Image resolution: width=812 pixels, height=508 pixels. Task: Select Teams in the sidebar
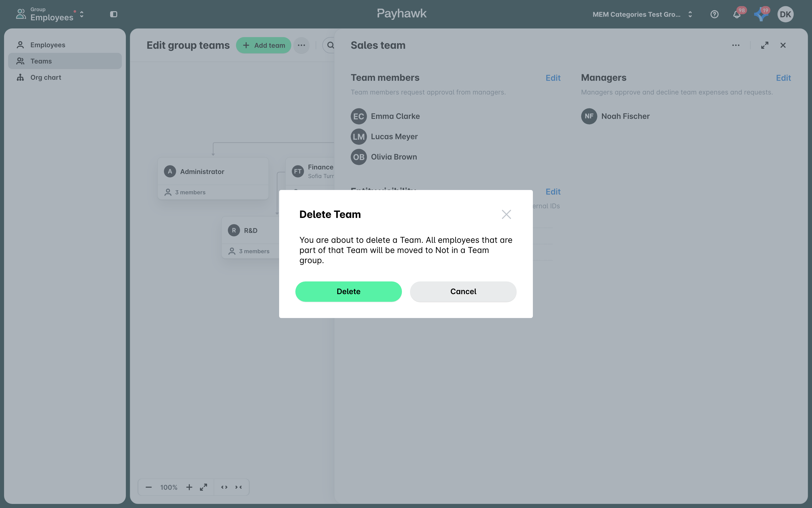point(65,61)
